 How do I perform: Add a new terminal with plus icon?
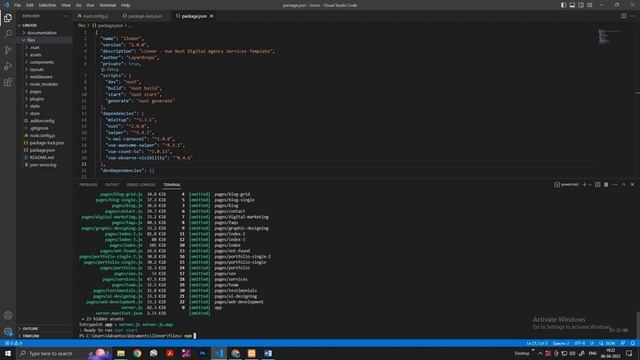[584, 184]
